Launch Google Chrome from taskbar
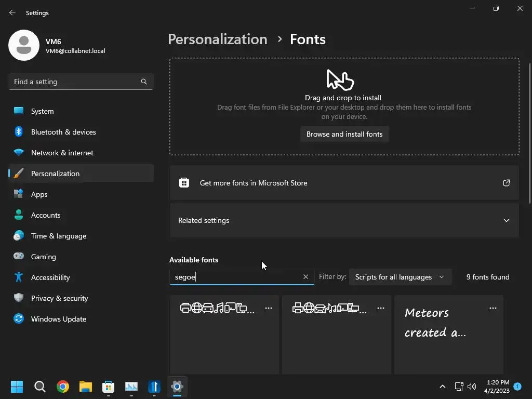This screenshot has height=399, width=532. [x=63, y=387]
